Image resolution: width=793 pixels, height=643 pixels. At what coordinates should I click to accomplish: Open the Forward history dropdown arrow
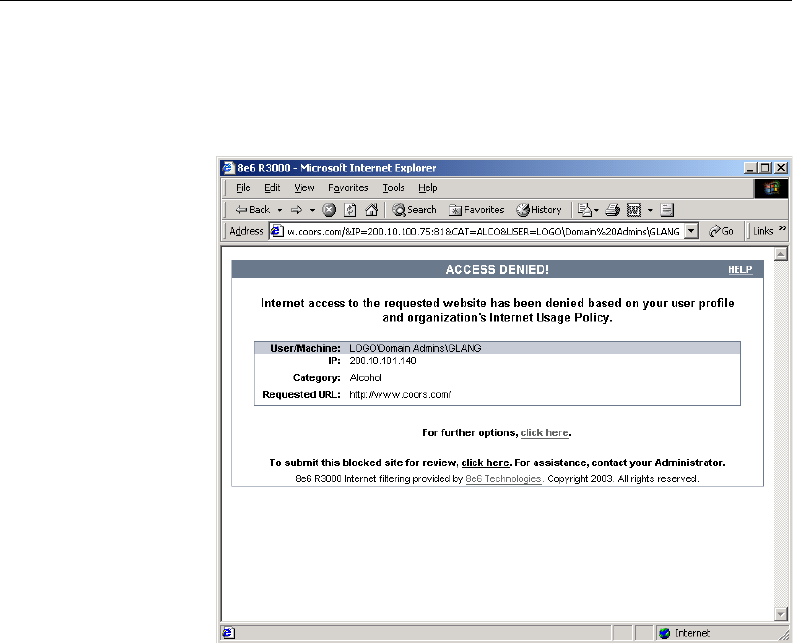pyautogui.click(x=312, y=210)
